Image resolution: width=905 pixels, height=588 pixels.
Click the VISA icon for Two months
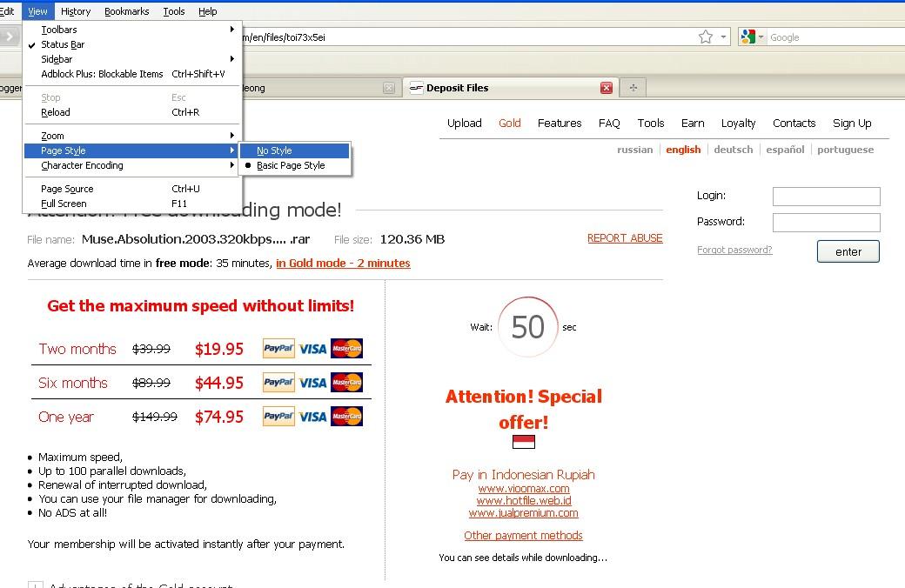pyautogui.click(x=312, y=349)
